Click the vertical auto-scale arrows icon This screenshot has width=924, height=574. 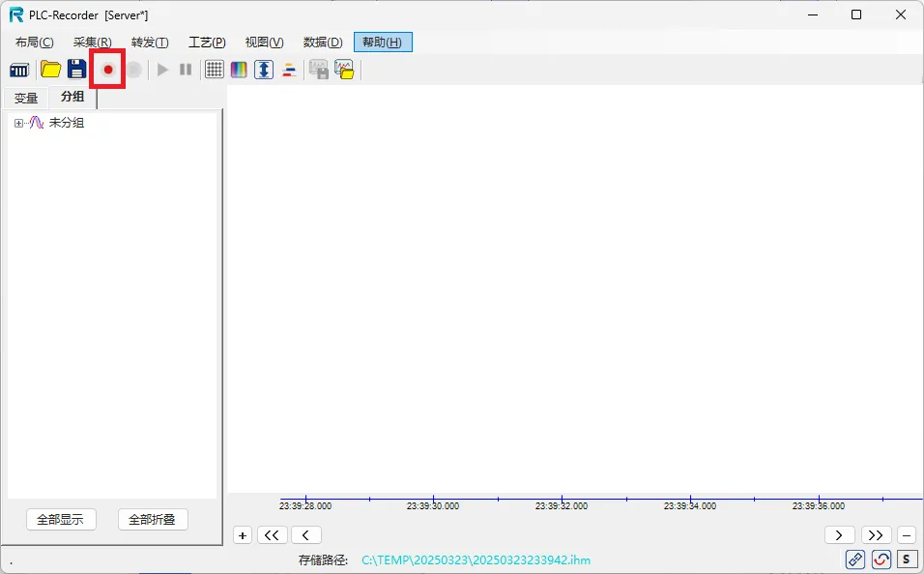pos(264,70)
